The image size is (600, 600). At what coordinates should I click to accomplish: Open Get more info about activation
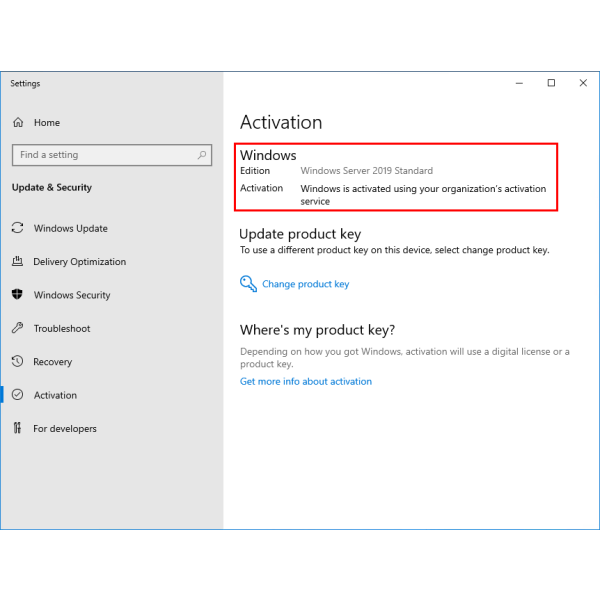pos(306,382)
